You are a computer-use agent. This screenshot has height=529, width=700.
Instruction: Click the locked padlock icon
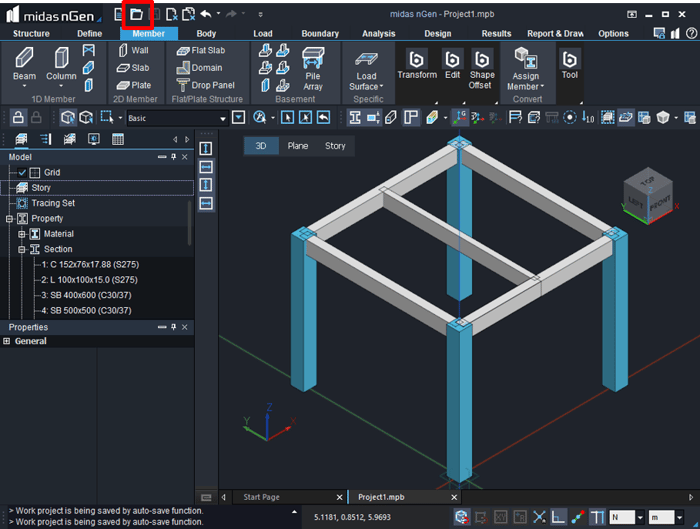[18, 117]
